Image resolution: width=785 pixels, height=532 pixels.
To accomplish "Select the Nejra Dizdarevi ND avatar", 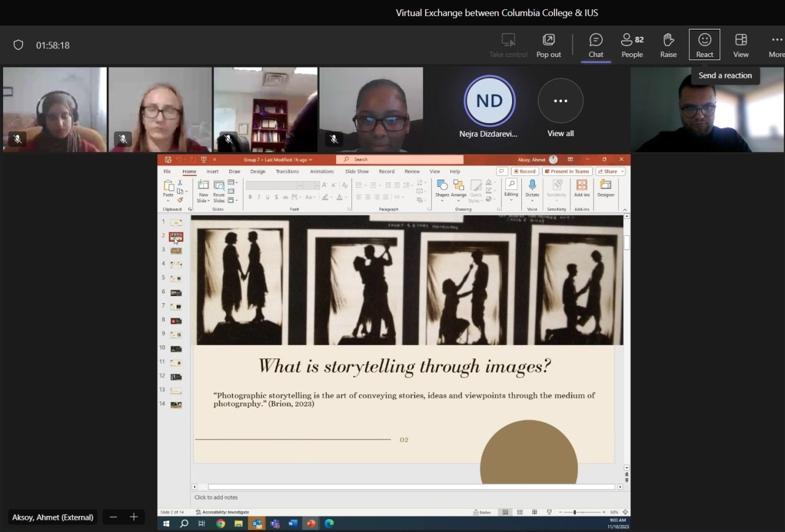I will tap(489, 101).
